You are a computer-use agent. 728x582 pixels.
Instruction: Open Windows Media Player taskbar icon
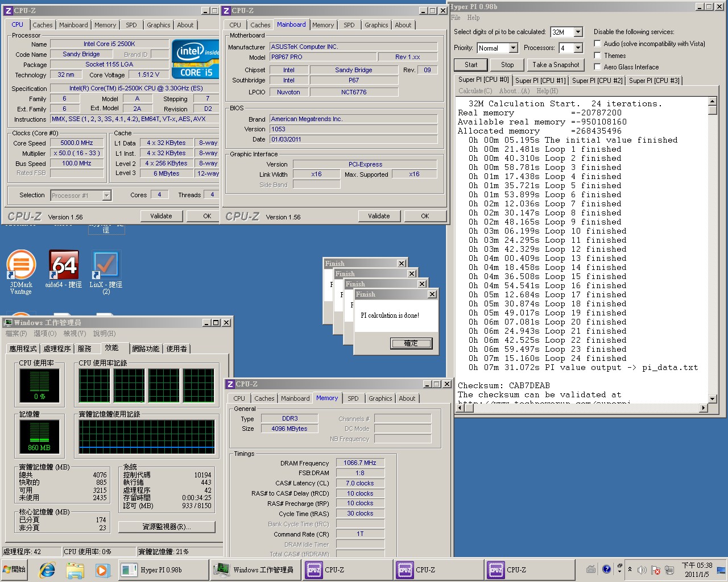click(x=102, y=570)
